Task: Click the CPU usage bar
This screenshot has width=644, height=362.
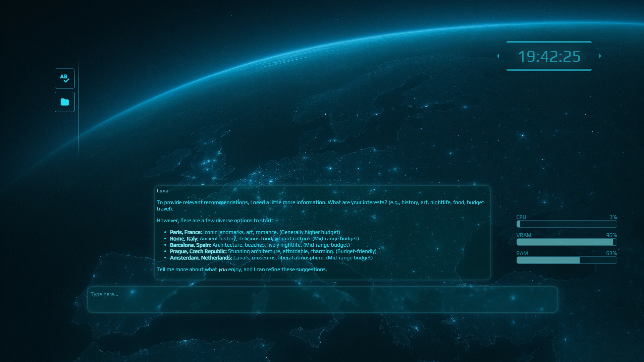Action: (567, 224)
